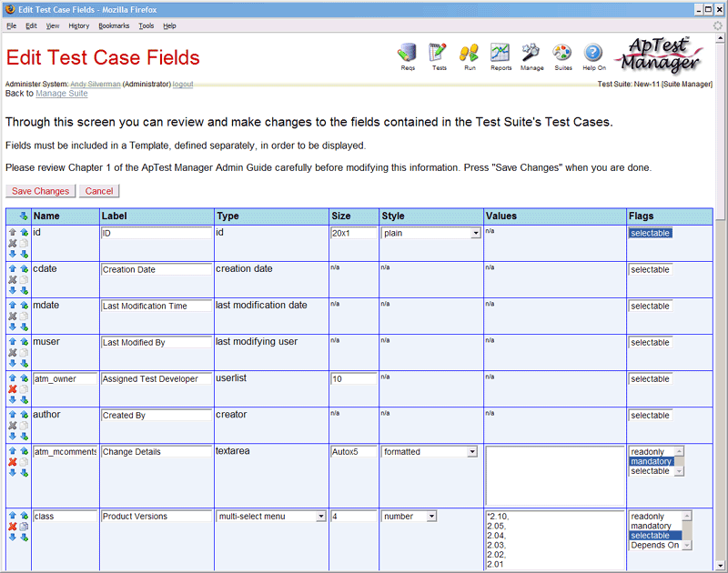This screenshot has width=728, height=573.
Task: Open the Manage wand icon
Action: 531,53
